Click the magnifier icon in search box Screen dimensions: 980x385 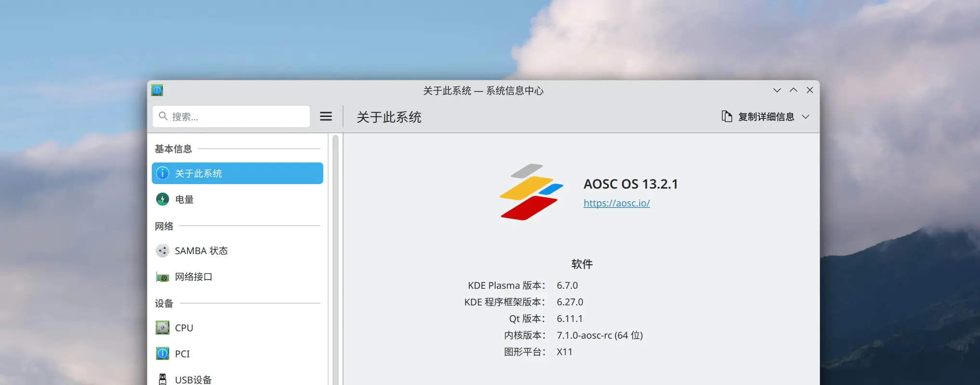[163, 116]
